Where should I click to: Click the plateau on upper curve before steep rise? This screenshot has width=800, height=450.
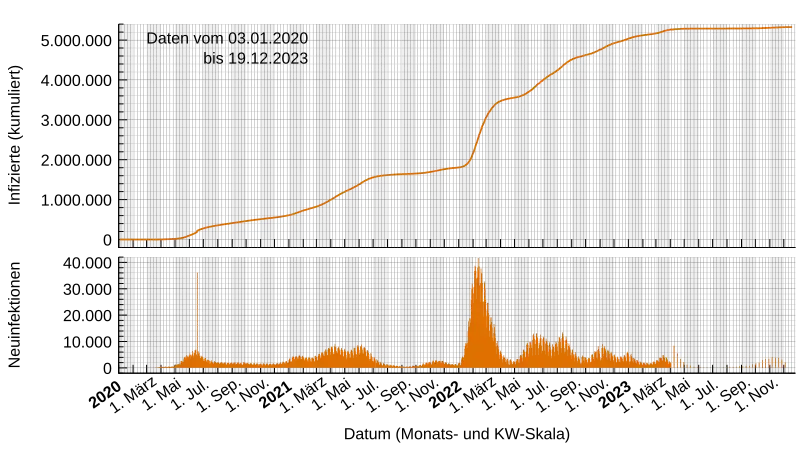tap(410, 174)
